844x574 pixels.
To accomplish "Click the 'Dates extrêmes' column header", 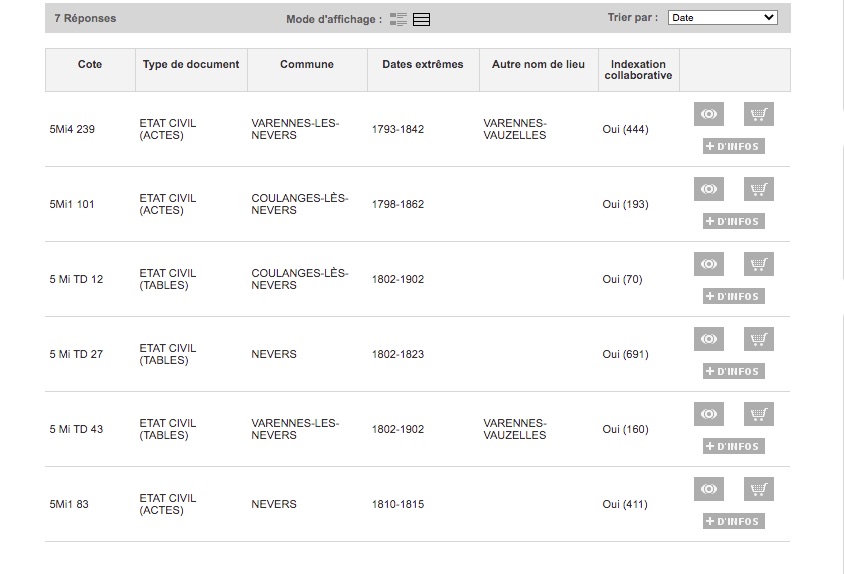I will click(423, 65).
